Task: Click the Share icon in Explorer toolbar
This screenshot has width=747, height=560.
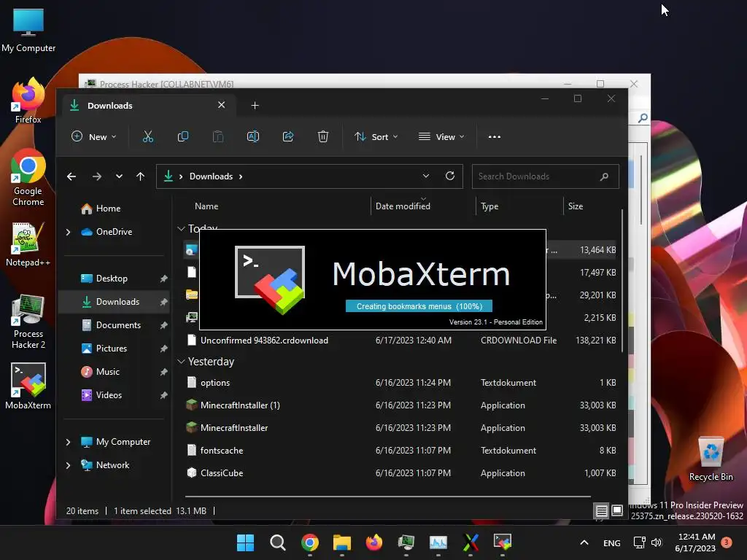Action: coord(287,136)
